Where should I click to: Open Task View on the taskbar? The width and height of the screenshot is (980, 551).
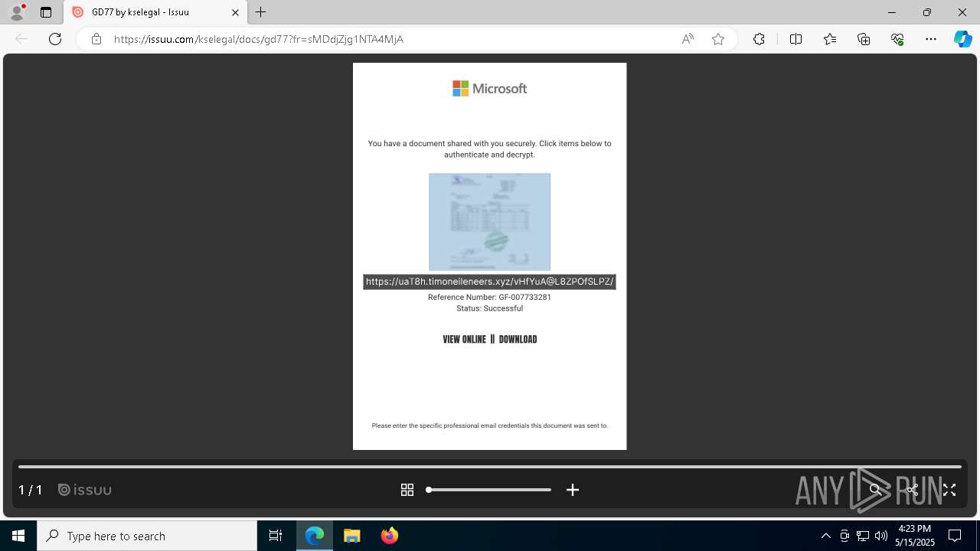[276, 536]
